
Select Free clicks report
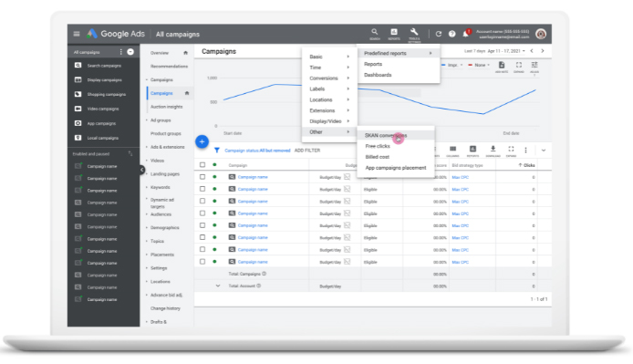pyautogui.click(x=378, y=146)
